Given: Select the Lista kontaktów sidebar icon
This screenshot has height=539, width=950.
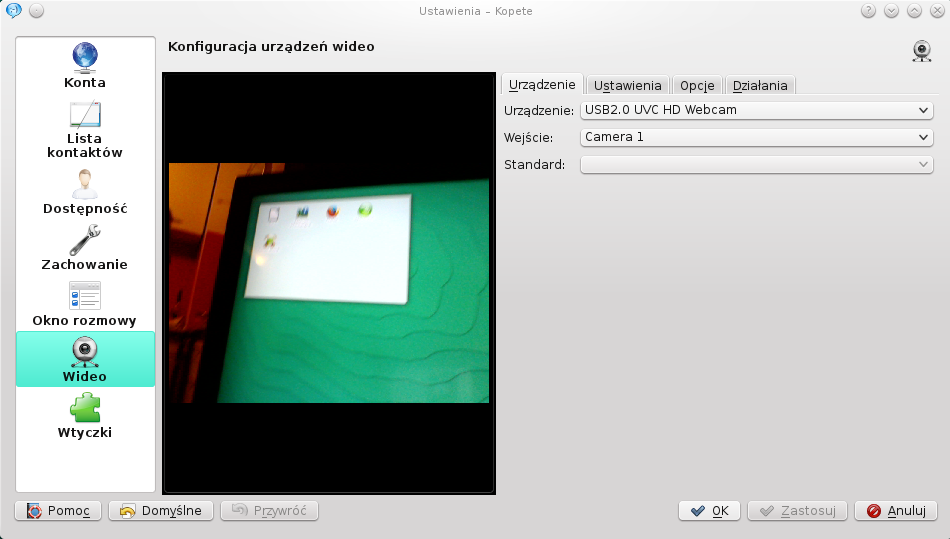Looking at the screenshot, I should pos(85,114).
